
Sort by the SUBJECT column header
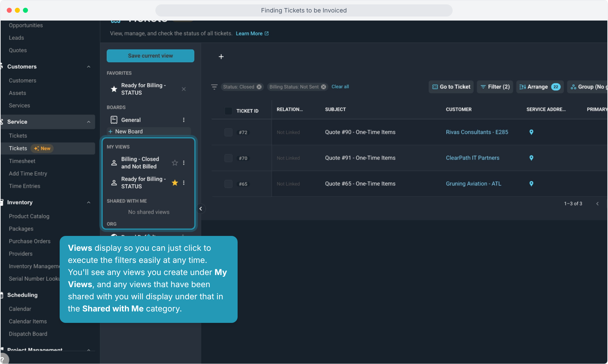tap(335, 109)
